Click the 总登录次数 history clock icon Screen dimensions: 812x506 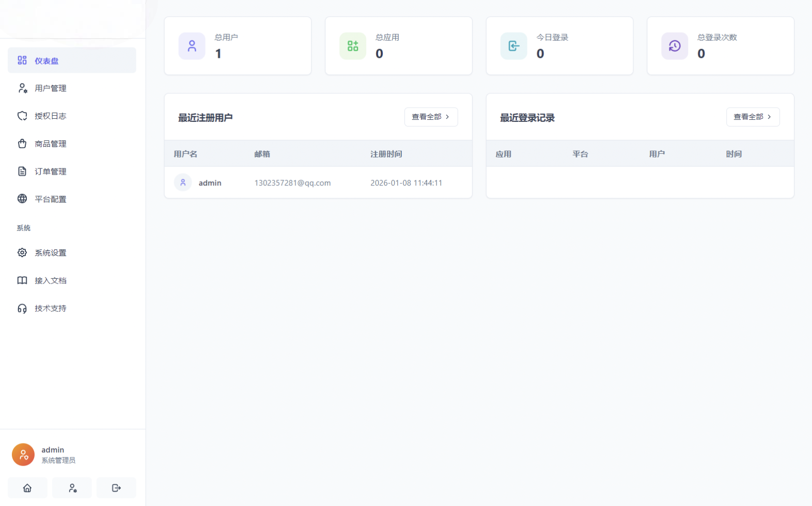pos(675,46)
